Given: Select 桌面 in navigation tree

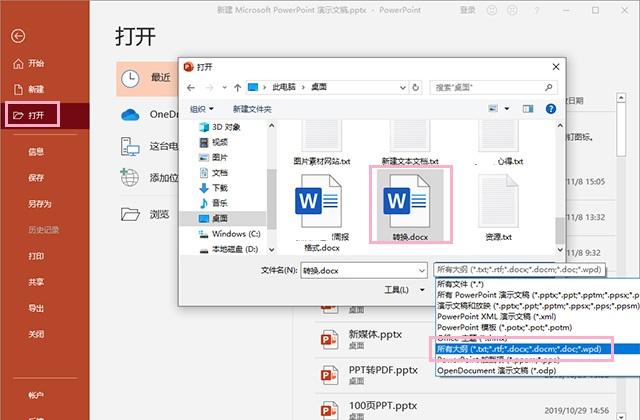Looking at the screenshot, I should tap(223, 218).
